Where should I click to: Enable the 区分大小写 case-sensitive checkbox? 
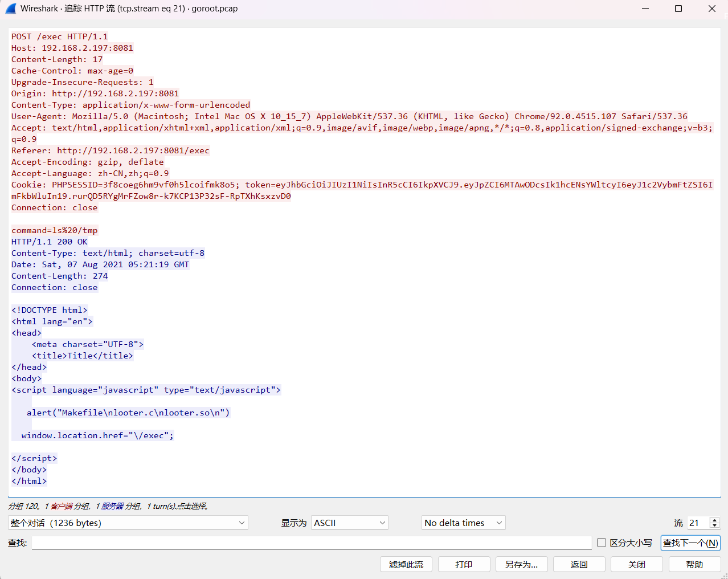[x=602, y=543]
